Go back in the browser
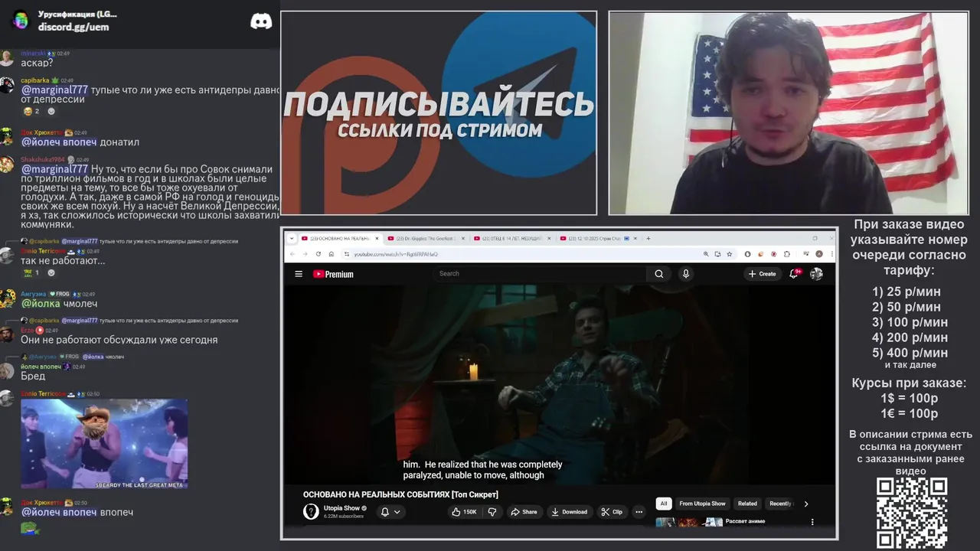980x551 pixels. point(292,253)
